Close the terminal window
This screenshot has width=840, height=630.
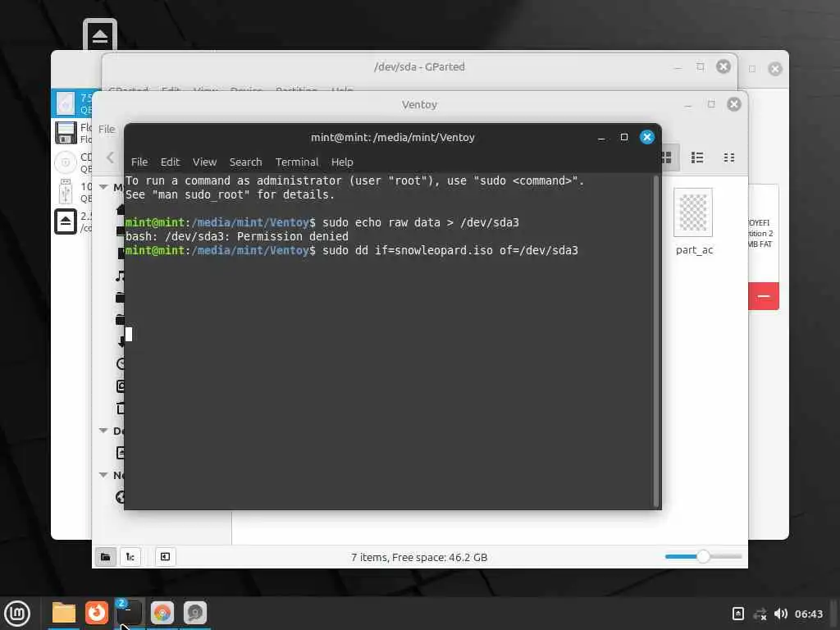pyautogui.click(x=646, y=137)
